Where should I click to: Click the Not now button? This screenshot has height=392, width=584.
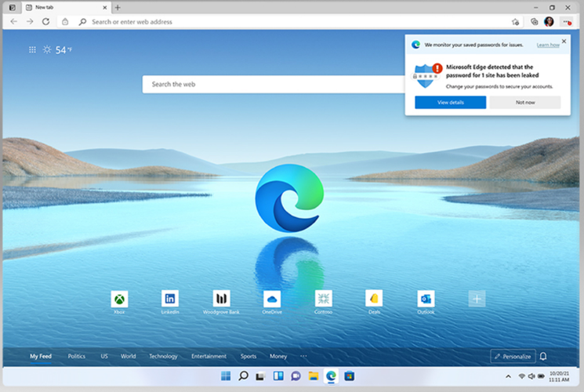pos(525,102)
